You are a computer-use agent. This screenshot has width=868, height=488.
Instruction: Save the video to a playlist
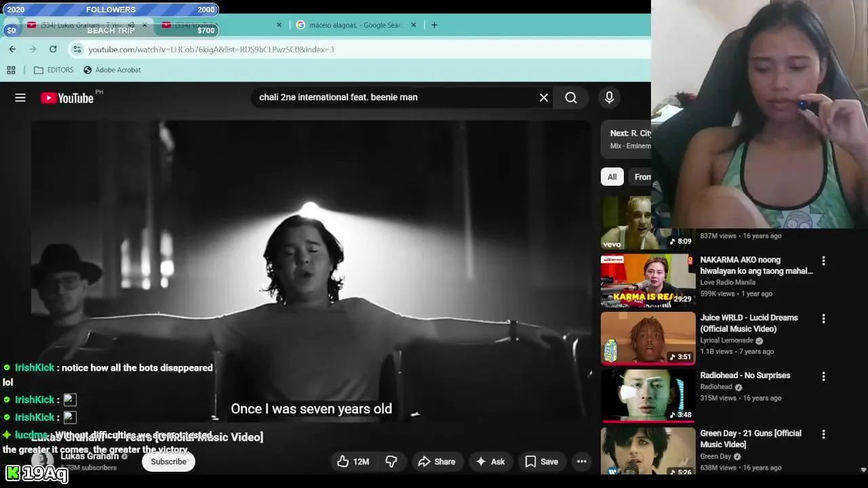pyautogui.click(x=542, y=462)
